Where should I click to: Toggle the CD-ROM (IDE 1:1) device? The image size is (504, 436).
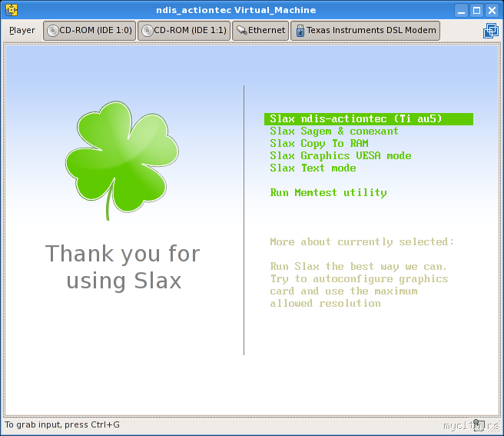[184, 31]
